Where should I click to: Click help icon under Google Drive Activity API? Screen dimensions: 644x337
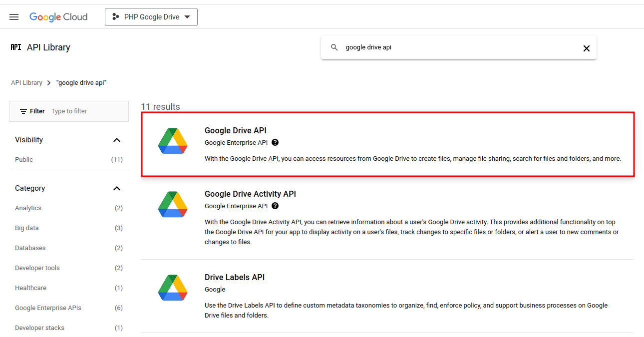point(275,206)
